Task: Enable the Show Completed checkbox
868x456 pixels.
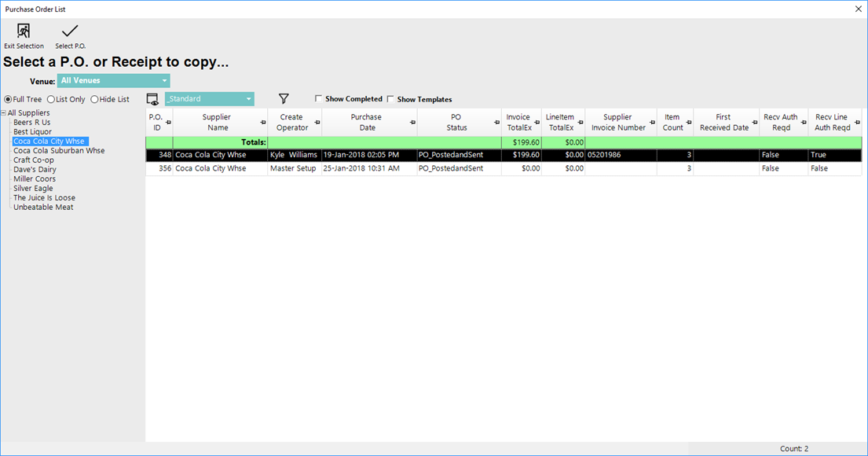Action: pyautogui.click(x=319, y=99)
